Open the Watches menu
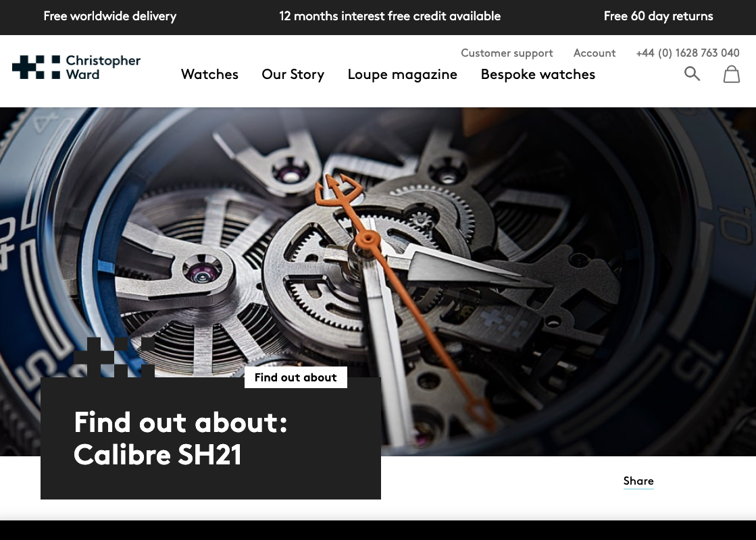The image size is (756, 540). [x=209, y=74]
